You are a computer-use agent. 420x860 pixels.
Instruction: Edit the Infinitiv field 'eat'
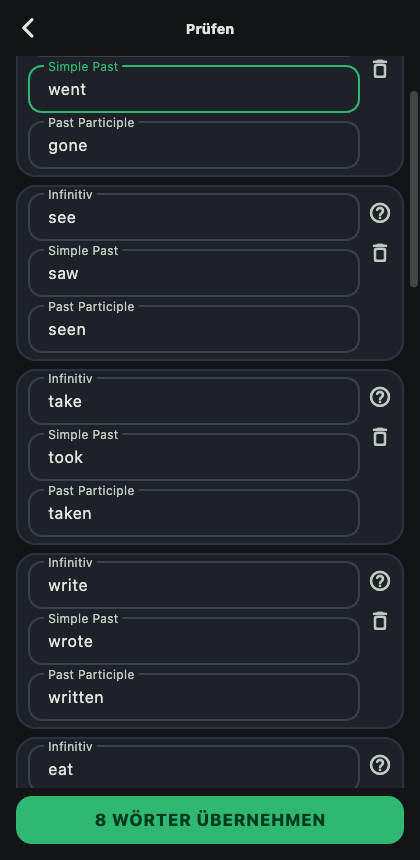point(194,767)
